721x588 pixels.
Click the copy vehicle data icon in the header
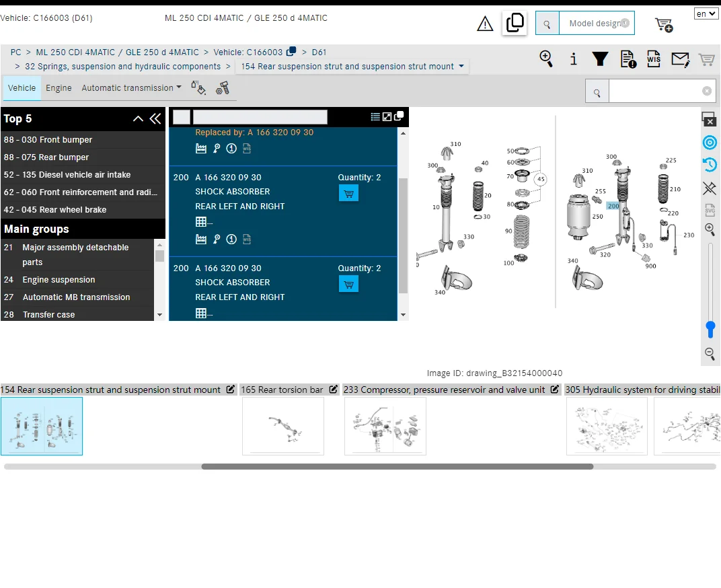tap(515, 23)
